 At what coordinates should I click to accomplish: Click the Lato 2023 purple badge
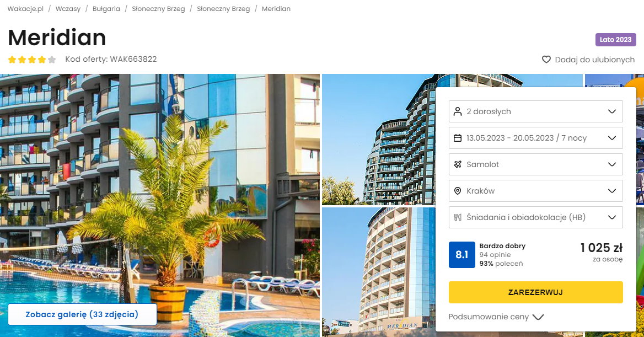[616, 40]
